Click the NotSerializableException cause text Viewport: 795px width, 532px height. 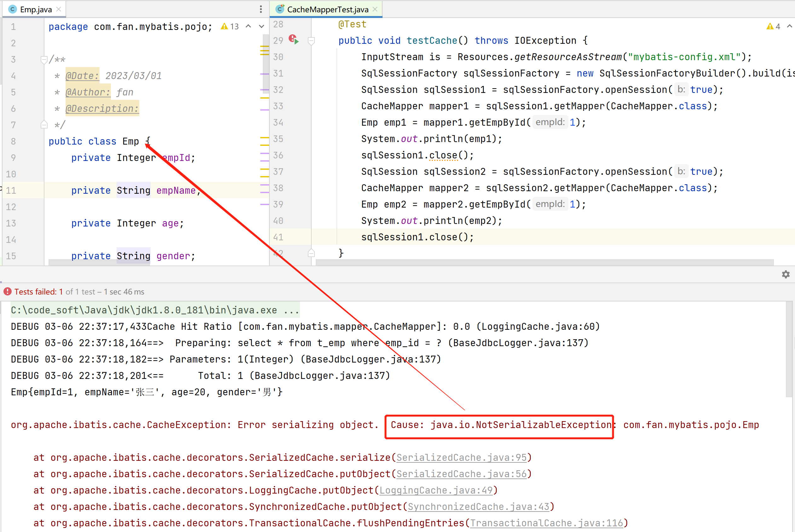pos(501,425)
